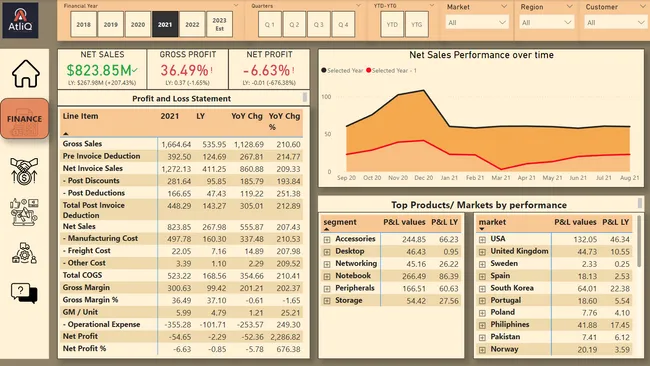Click the Market header chevron

[504, 7]
